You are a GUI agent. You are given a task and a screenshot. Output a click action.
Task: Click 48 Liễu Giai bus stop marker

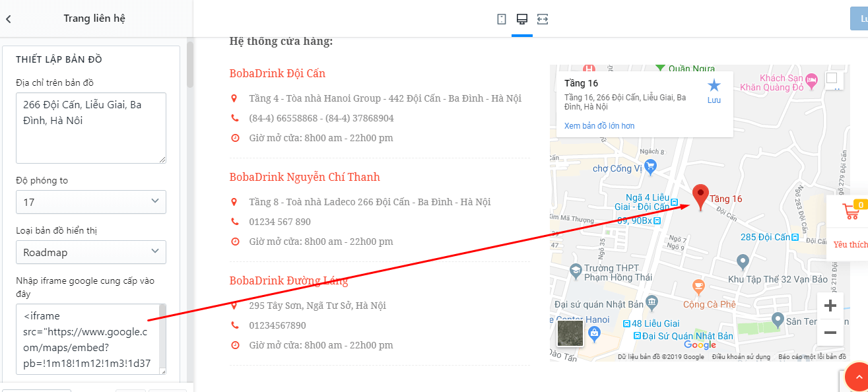(x=626, y=323)
